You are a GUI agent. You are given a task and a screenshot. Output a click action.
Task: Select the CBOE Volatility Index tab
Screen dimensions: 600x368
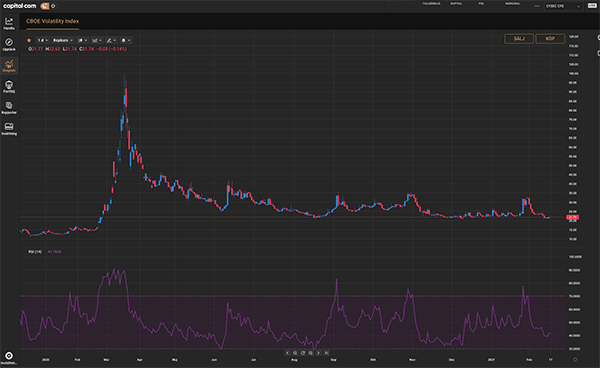click(x=52, y=21)
